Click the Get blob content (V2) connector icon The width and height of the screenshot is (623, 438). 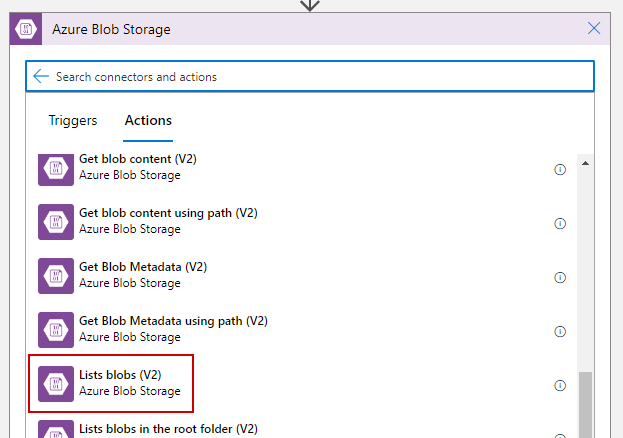point(56,168)
